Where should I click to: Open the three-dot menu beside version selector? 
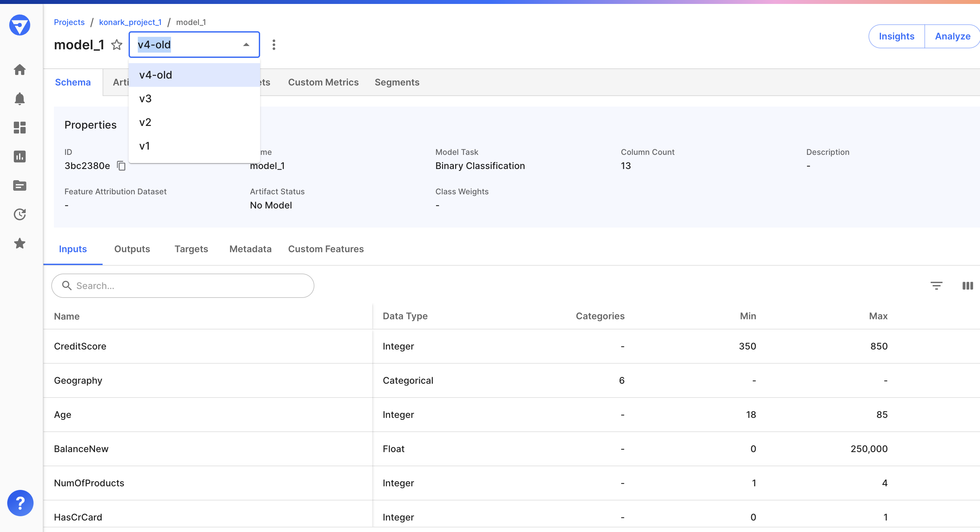pyautogui.click(x=274, y=44)
